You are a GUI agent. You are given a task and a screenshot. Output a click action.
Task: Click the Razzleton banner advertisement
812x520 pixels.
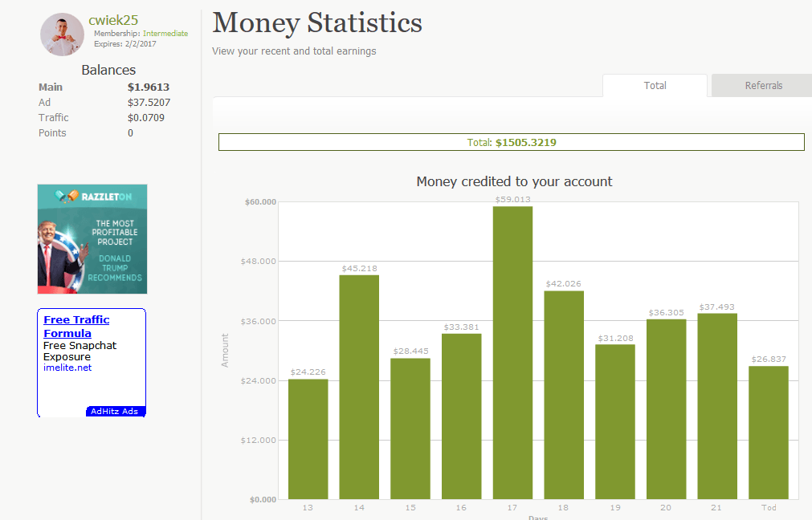click(92, 239)
